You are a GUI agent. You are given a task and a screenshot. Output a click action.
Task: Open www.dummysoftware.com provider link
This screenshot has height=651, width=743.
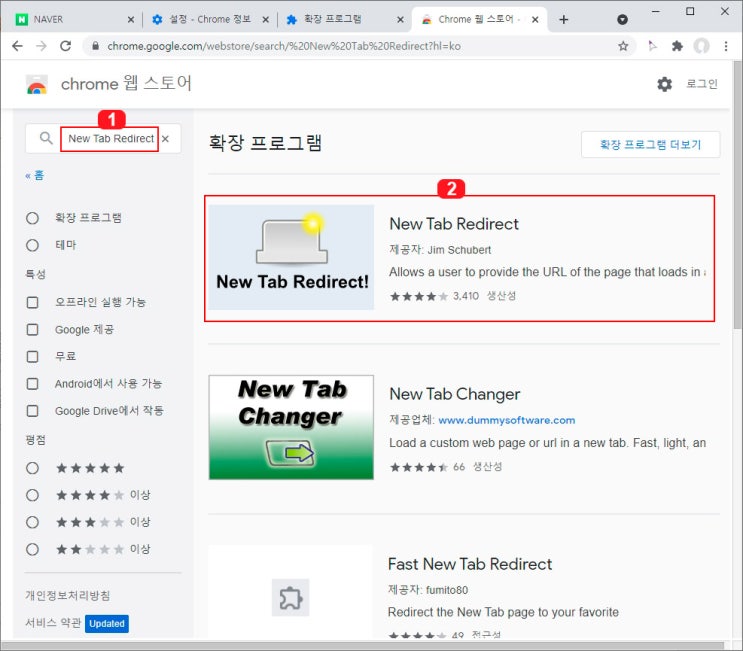(x=507, y=420)
